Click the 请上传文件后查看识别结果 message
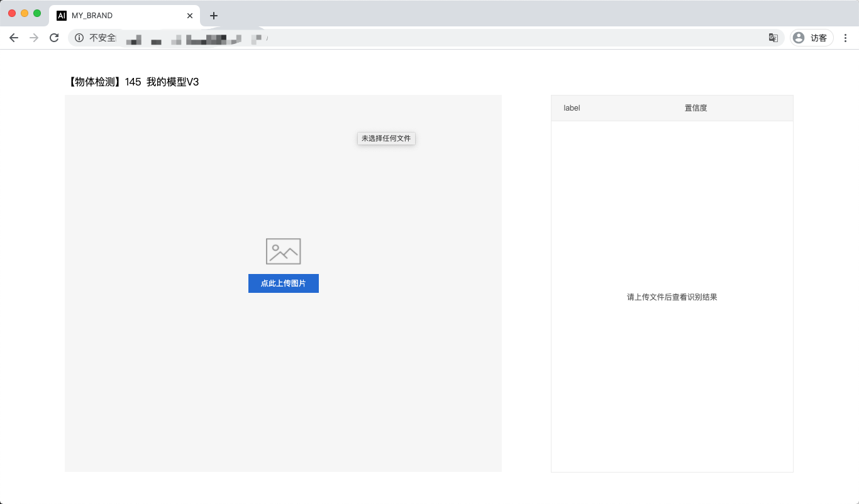 pyautogui.click(x=672, y=297)
